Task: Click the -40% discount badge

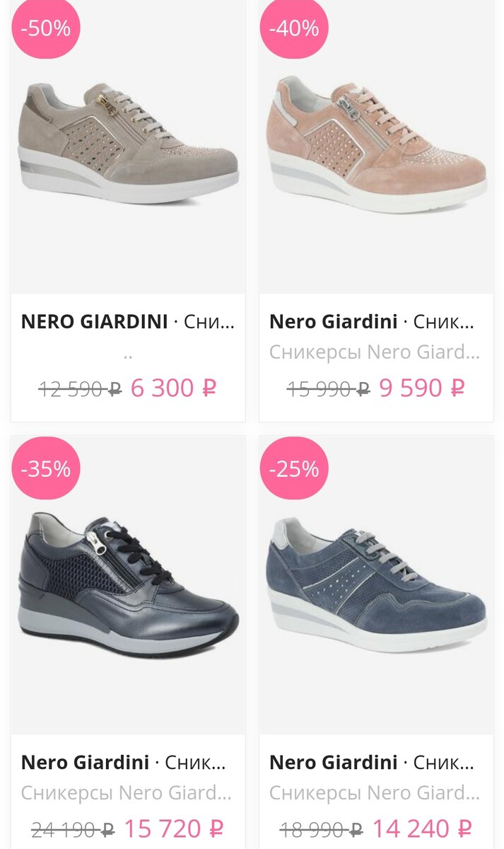Action: pyautogui.click(x=294, y=28)
